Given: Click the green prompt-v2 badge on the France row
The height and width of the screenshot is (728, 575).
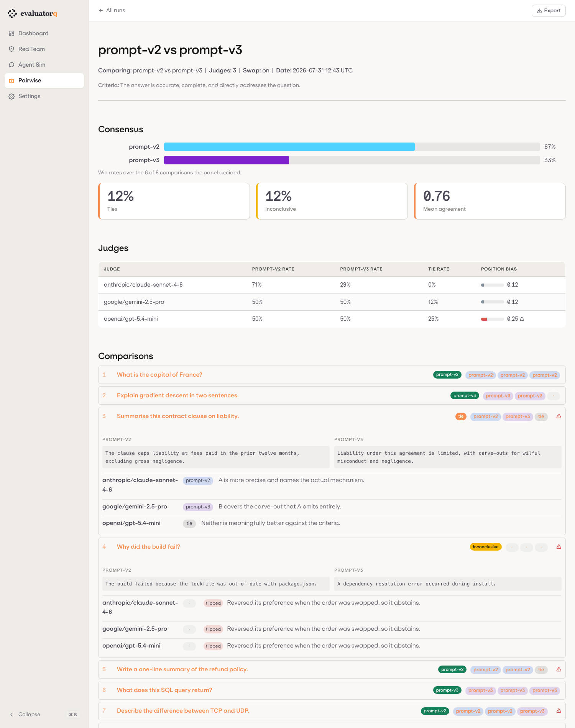Looking at the screenshot, I should [x=447, y=375].
